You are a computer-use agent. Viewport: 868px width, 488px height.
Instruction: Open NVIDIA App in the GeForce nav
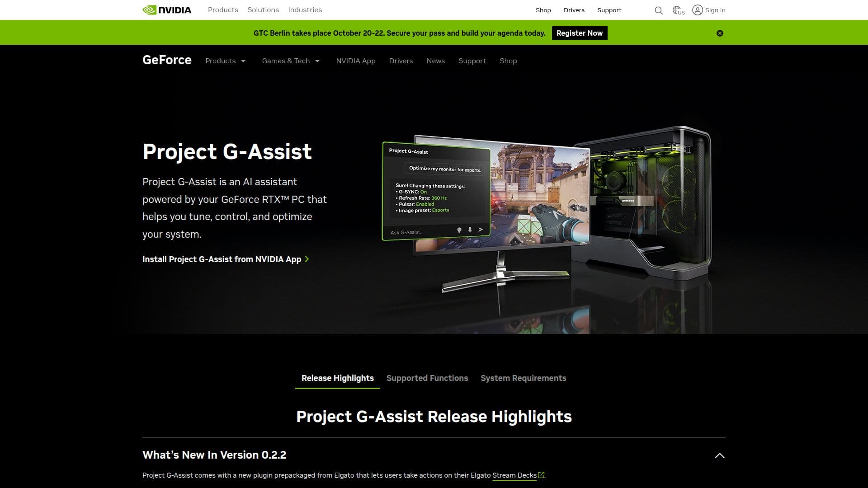point(356,61)
